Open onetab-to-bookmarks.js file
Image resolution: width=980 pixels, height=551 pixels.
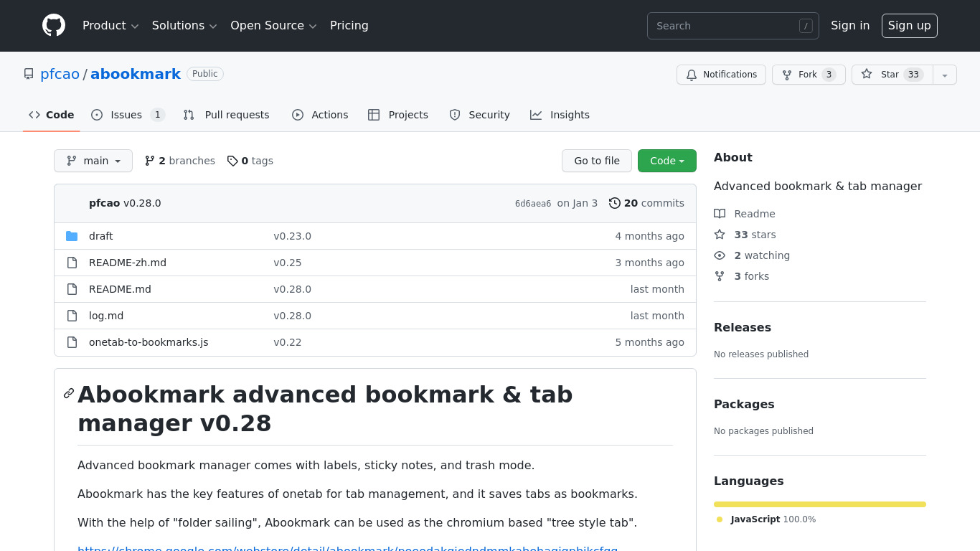pos(149,342)
